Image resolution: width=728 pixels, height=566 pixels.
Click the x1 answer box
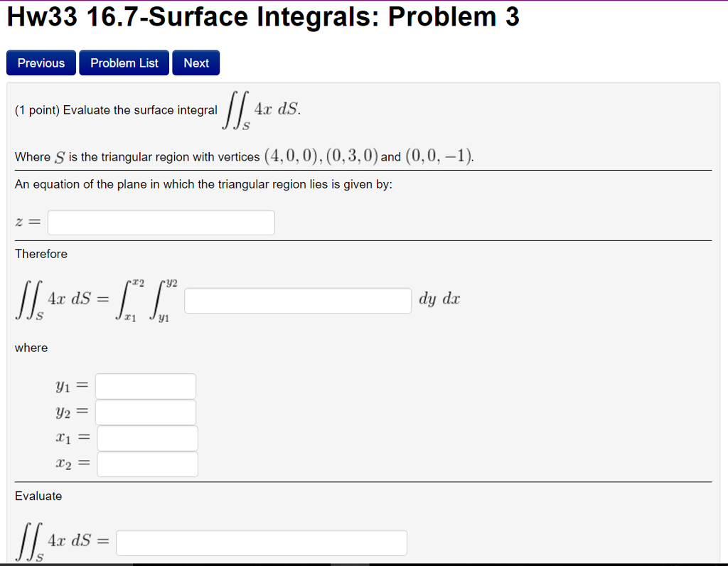(146, 438)
